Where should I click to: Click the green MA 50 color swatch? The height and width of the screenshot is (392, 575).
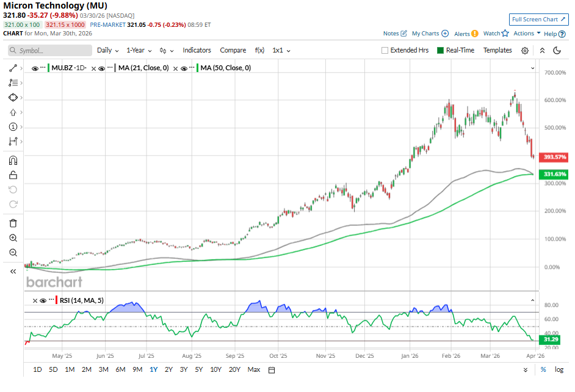coord(197,68)
